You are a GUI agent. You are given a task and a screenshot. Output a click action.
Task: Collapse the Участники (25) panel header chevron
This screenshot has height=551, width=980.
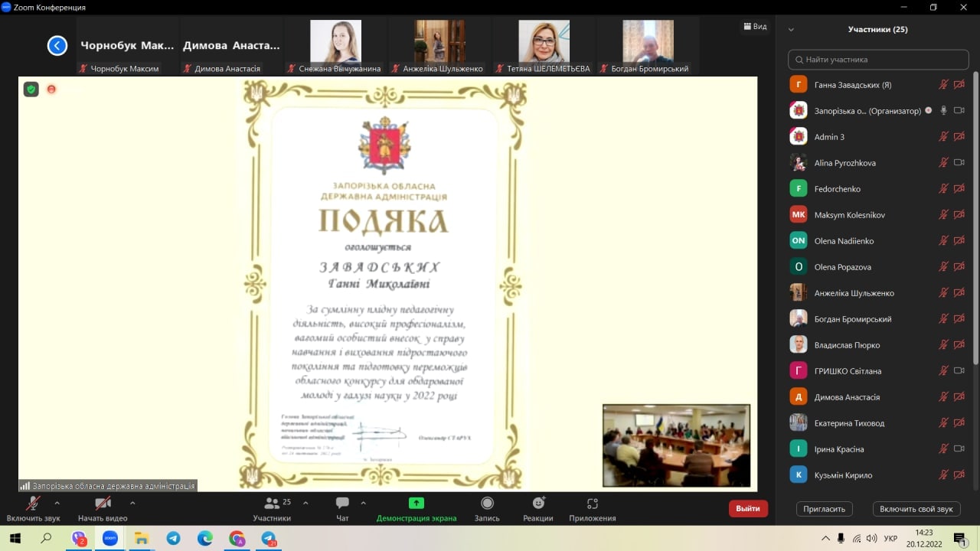(790, 29)
